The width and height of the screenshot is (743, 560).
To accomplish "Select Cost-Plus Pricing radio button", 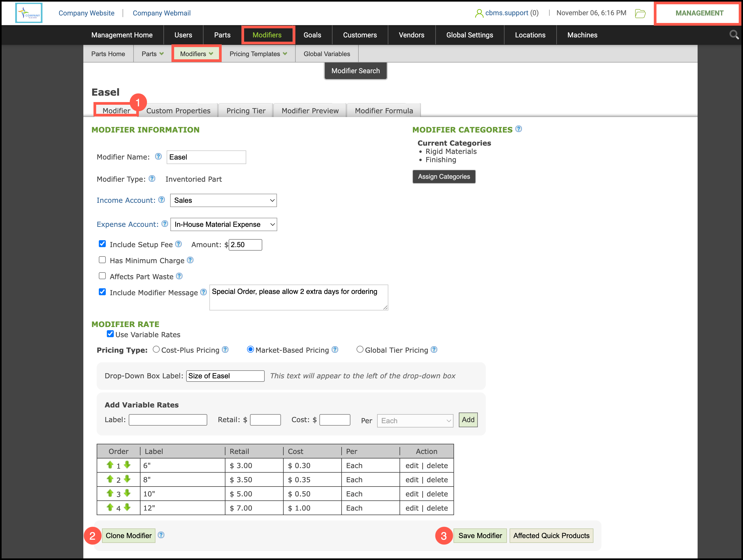I will coord(156,349).
